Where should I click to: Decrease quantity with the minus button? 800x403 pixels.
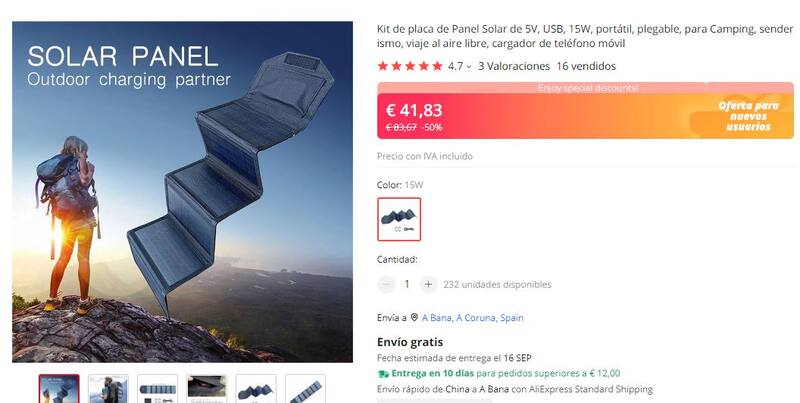point(386,285)
